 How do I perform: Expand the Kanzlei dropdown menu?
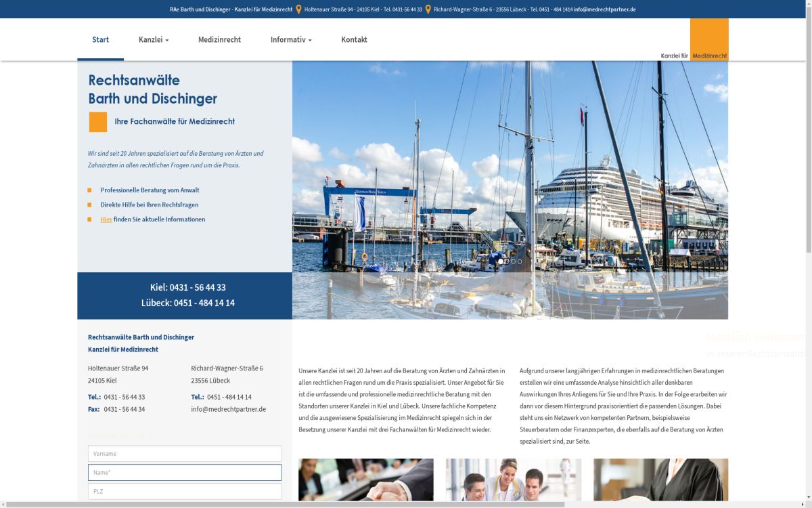pos(154,40)
